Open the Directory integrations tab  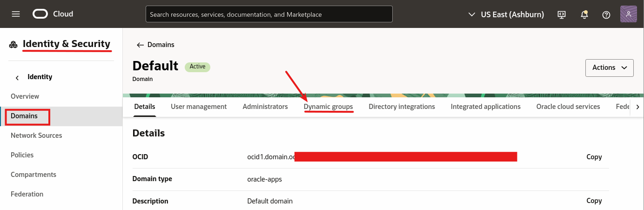click(402, 107)
